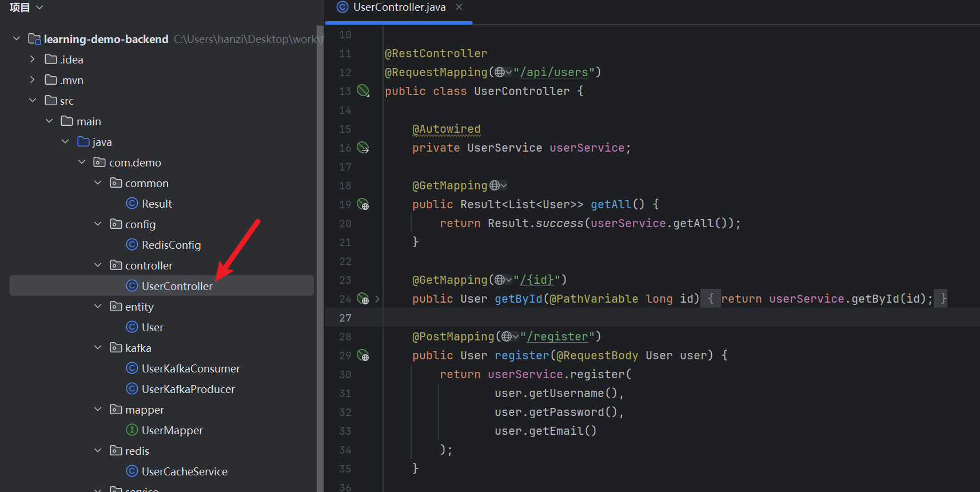Image resolution: width=980 pixels, height=492 pixels.
Task: Collapse the kafka package node
Action: click(98, 348)
